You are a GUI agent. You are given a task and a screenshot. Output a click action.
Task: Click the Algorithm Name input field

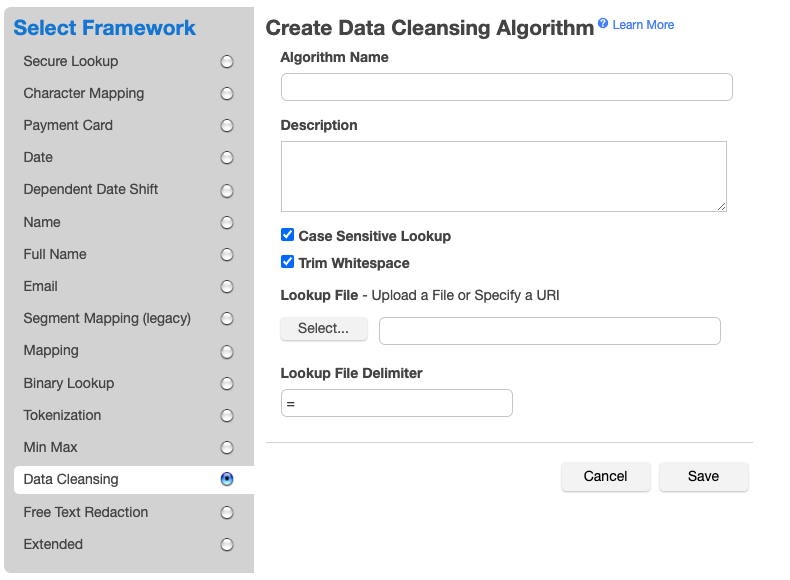(506, 87)
